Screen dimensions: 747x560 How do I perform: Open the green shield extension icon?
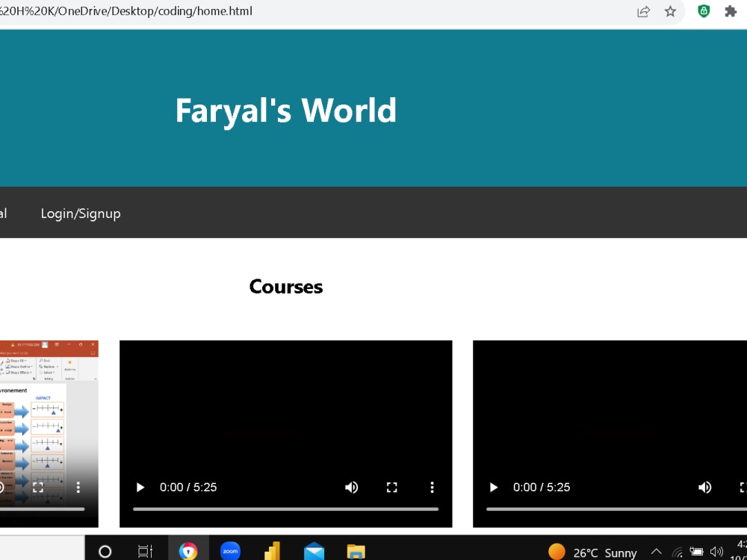[703, 11]
